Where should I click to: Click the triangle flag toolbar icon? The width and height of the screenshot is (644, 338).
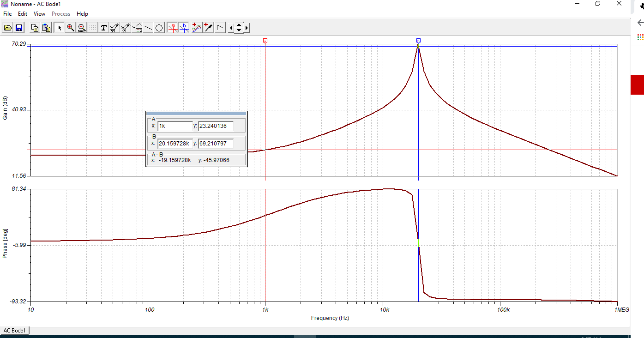[x=220, y=28]
